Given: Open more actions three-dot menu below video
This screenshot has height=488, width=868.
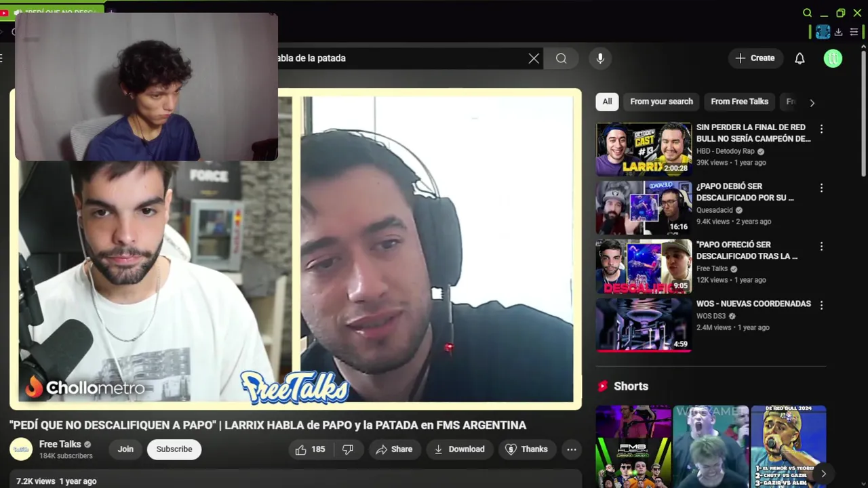Looking at the screenshot, I should coord(572,449).
